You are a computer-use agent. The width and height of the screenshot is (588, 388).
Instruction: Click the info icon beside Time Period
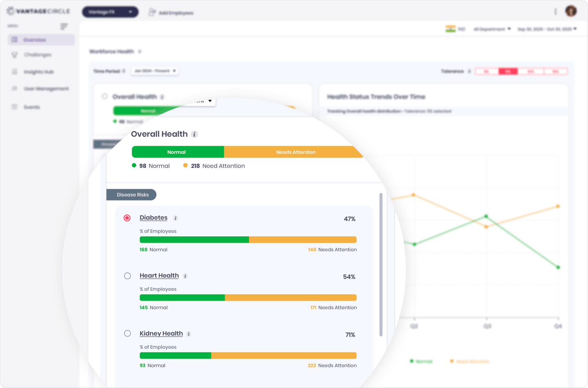(124, 71)
